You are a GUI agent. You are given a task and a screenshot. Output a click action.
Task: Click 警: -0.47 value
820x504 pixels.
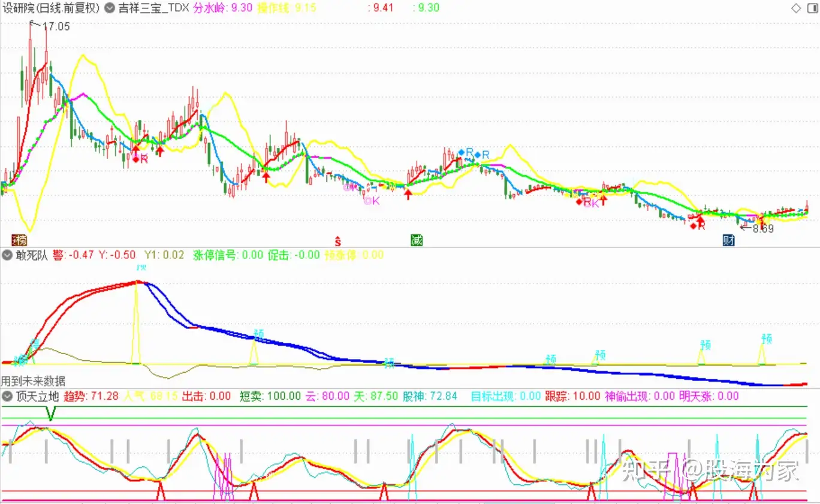point(73,255)
